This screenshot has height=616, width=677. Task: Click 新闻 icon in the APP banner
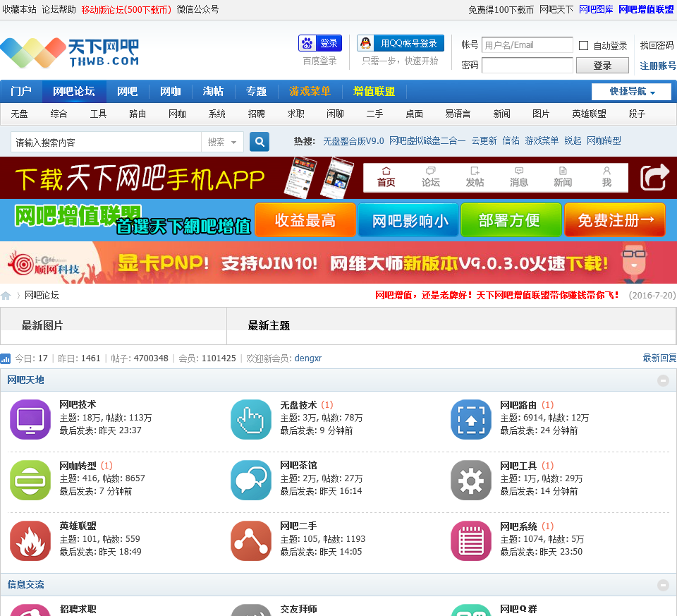click(x=563, y=177)
